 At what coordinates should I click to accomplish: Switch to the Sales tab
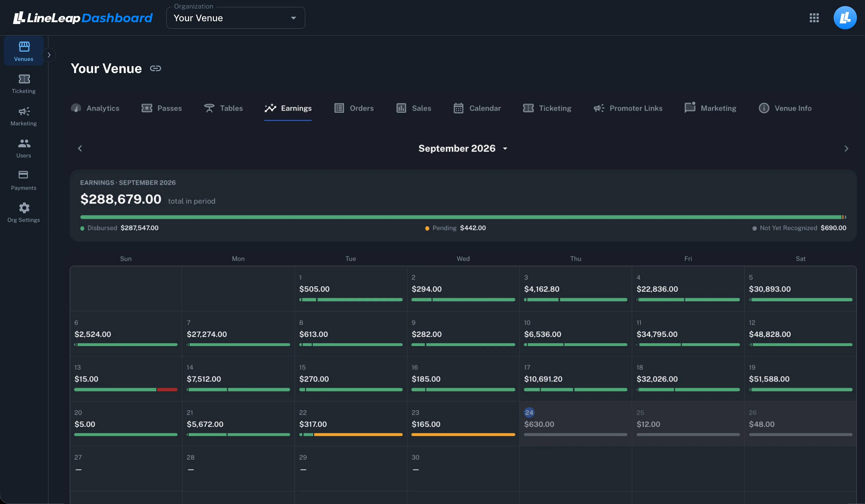point(414,108)
